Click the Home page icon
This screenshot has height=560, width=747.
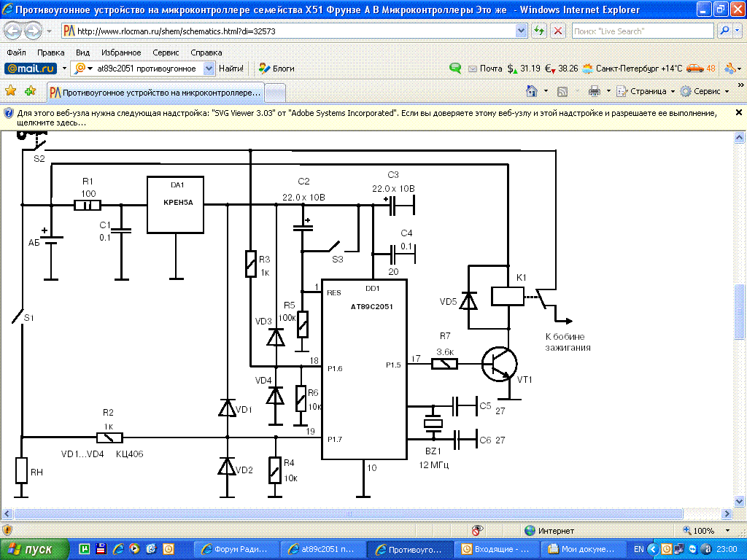point(533,91)
